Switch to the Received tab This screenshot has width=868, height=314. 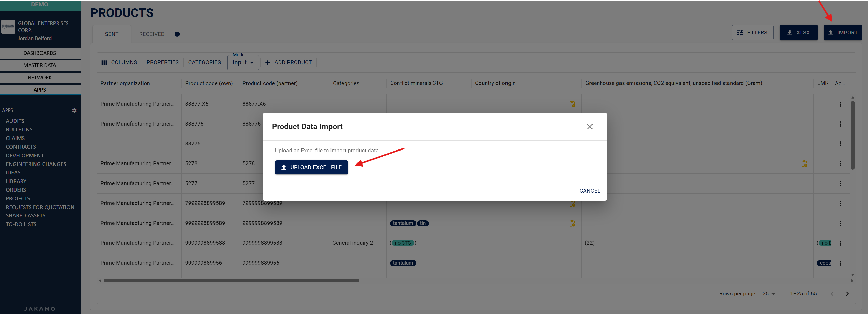[152, 34]
